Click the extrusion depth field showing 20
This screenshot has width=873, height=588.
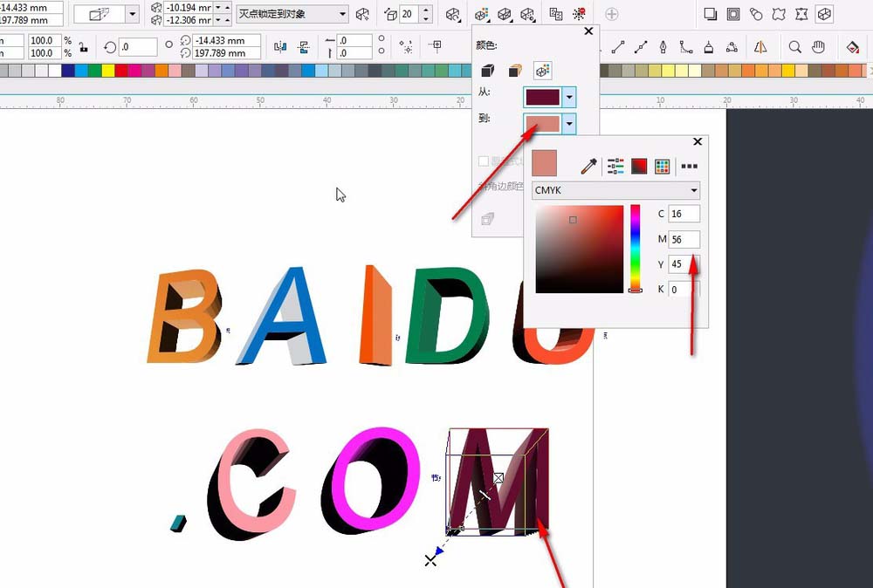point(409,14)
